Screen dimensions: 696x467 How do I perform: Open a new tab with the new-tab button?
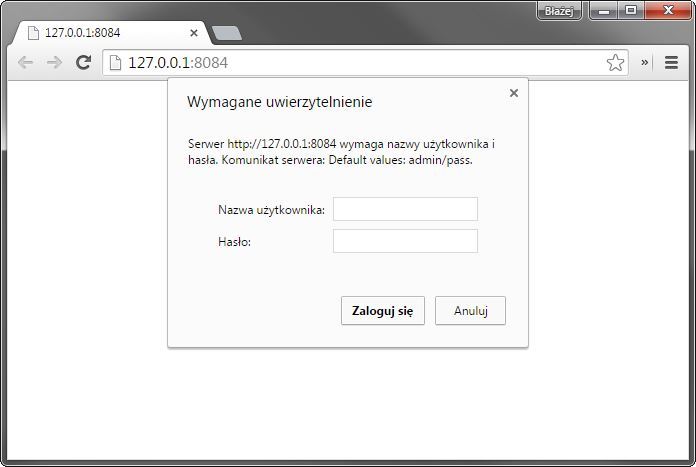226,33
